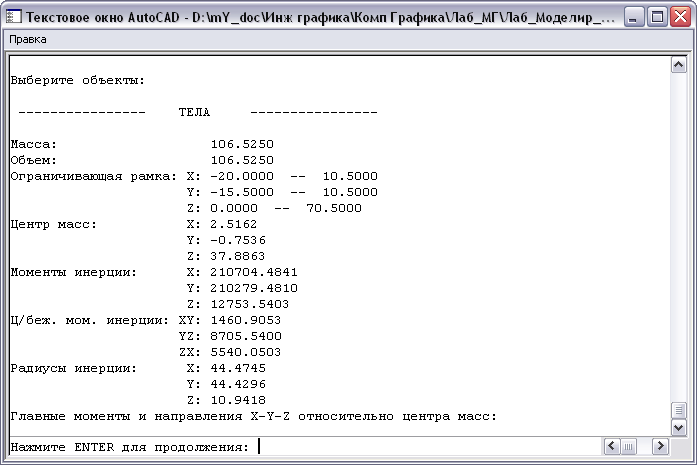
Task: Click moment of inertia value 12753.5403
Action: (x=250, y=305)
